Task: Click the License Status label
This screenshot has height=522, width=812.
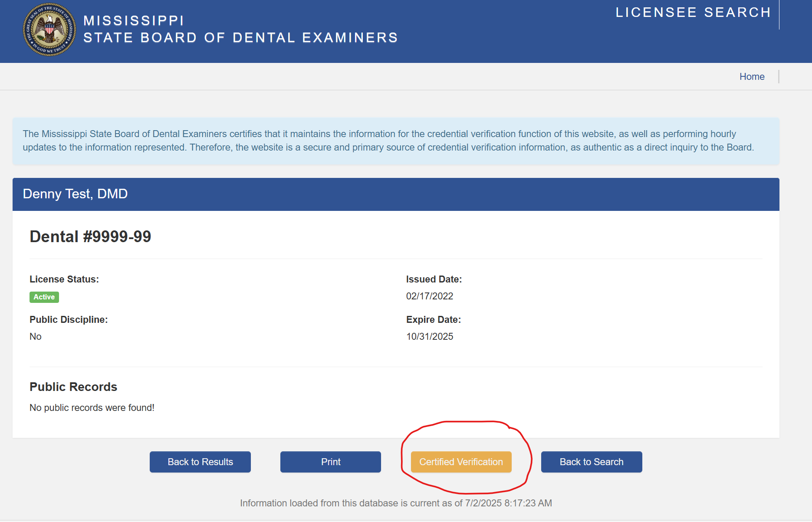Action: [64, 279]
